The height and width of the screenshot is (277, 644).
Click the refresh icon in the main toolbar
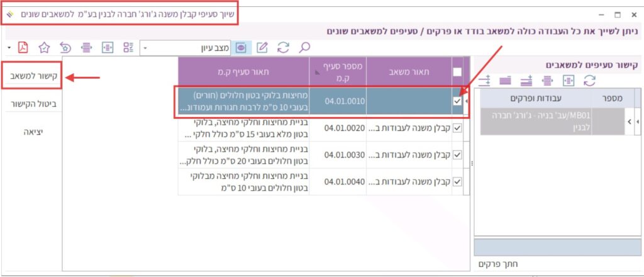point(284,47)
